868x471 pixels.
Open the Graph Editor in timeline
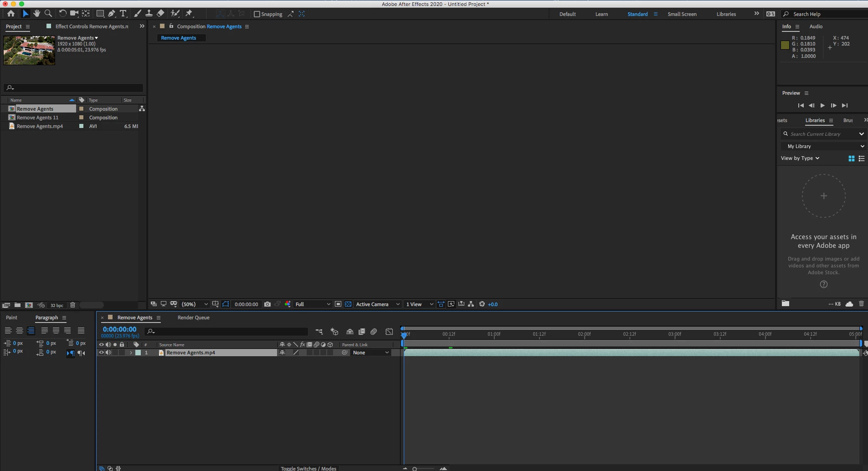[389, 332]
